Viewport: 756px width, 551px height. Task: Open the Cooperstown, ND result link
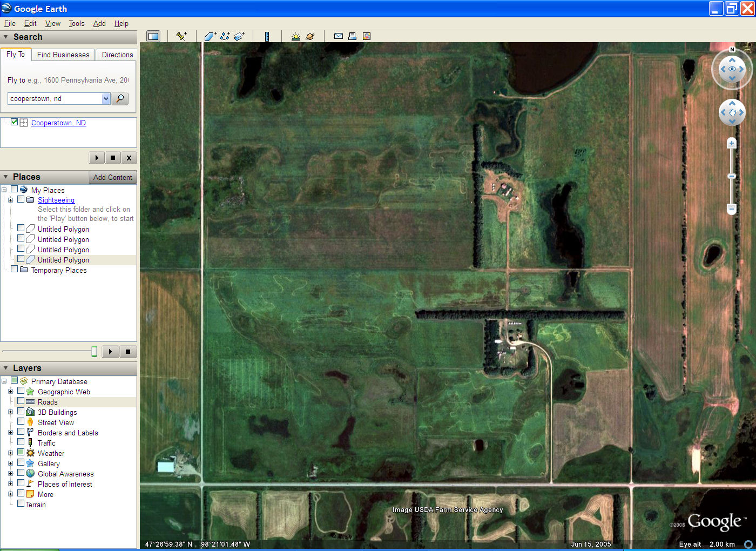(58, 123)
